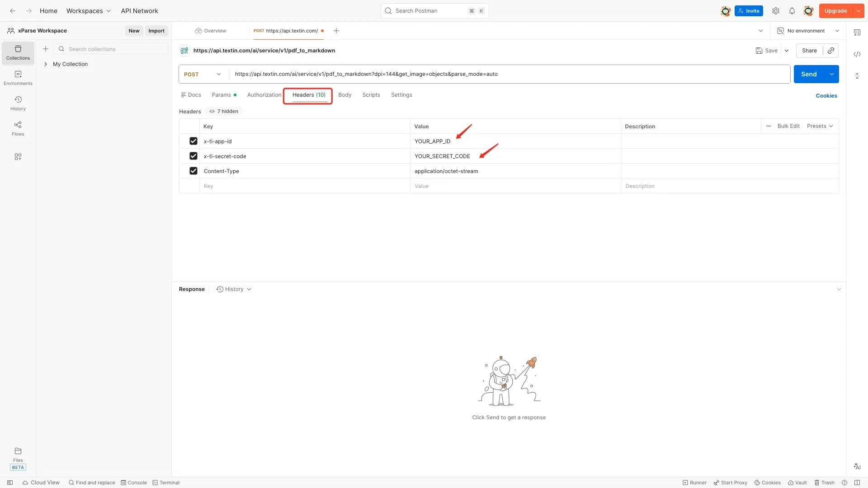The width and height of the screenshot is (868, 488).
Task: Click the plus icon to create collection
Action: click(45, 49)
